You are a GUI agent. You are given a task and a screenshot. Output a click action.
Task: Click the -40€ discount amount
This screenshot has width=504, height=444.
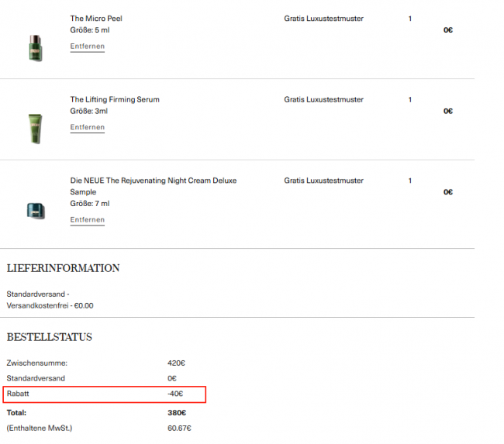pyautogui.click(x=175, y=394)
